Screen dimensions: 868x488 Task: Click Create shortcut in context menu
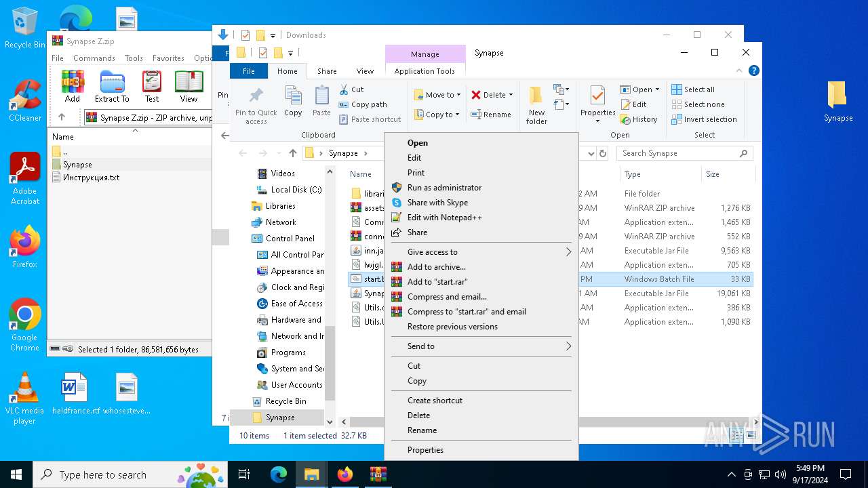coord(481,401)
